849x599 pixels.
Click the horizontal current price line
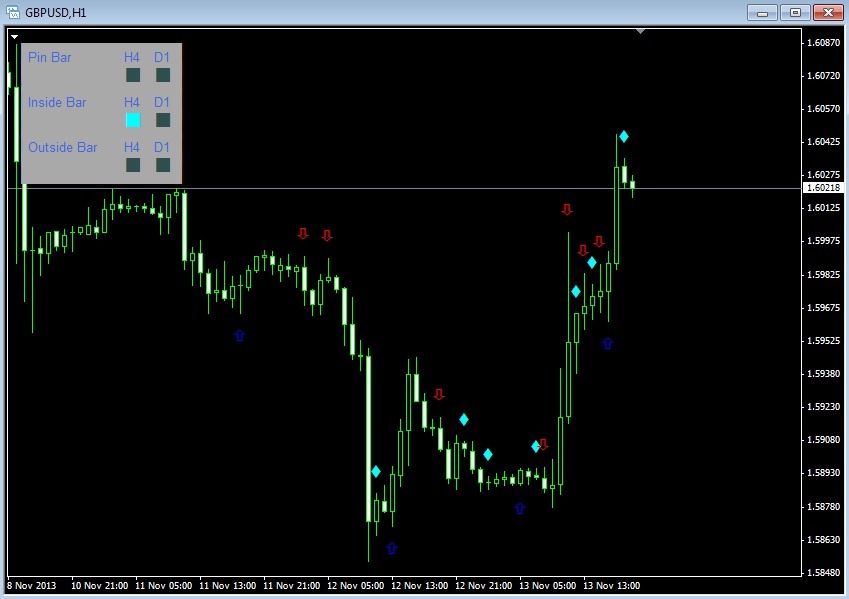[404, 188]
